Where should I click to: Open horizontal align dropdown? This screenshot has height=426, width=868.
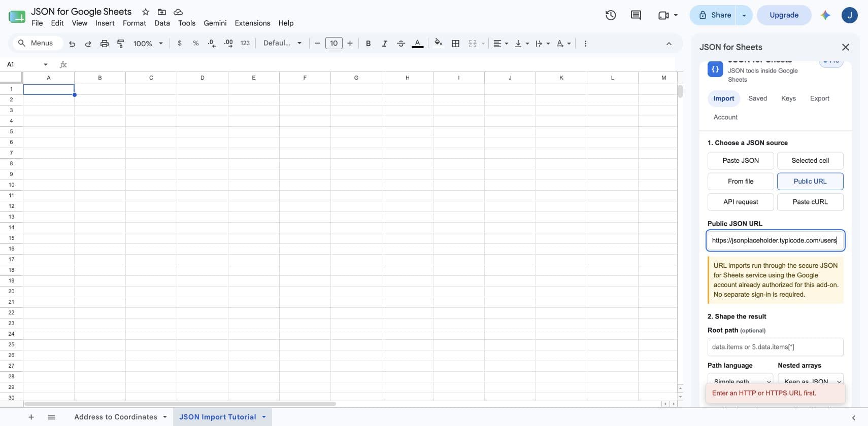[x=501, y=43]
